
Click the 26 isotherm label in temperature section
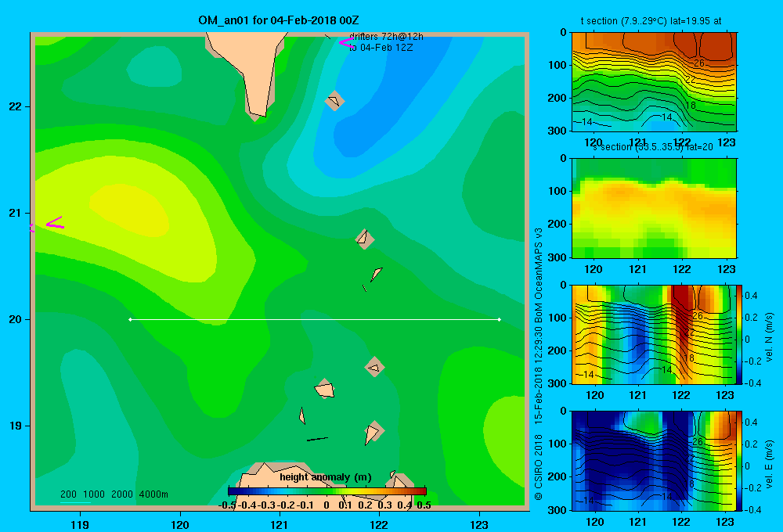(x=698, y=63)
